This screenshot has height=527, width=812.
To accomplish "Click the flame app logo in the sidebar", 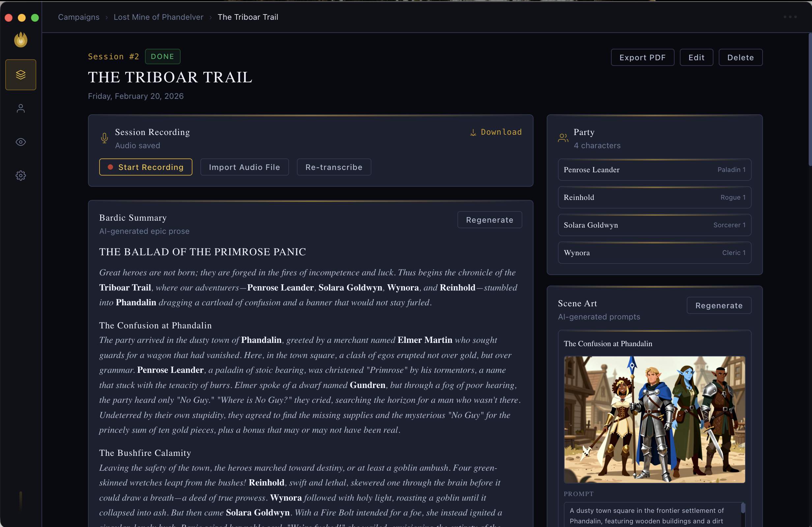I will point(20,39).
